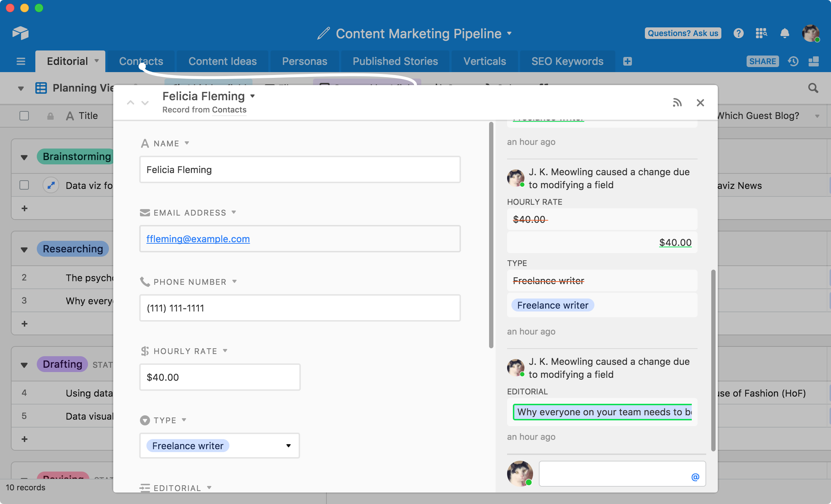Toggle the select-all checkbox in the grid header
Screen dimensions: 831x504
coord(24,116)
